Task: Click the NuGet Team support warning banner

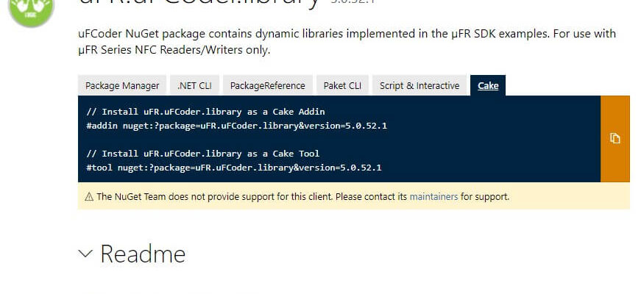Action: point(353,196)
